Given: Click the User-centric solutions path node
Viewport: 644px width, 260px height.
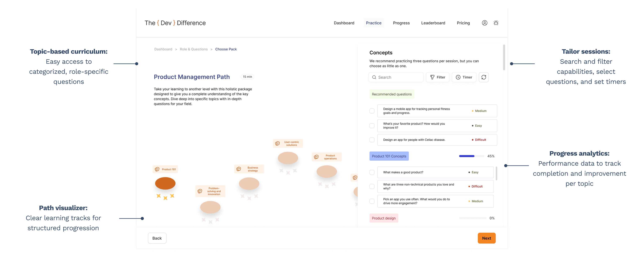Looking at the screenshot, I should pyautogui.click(x=288, y=158).
